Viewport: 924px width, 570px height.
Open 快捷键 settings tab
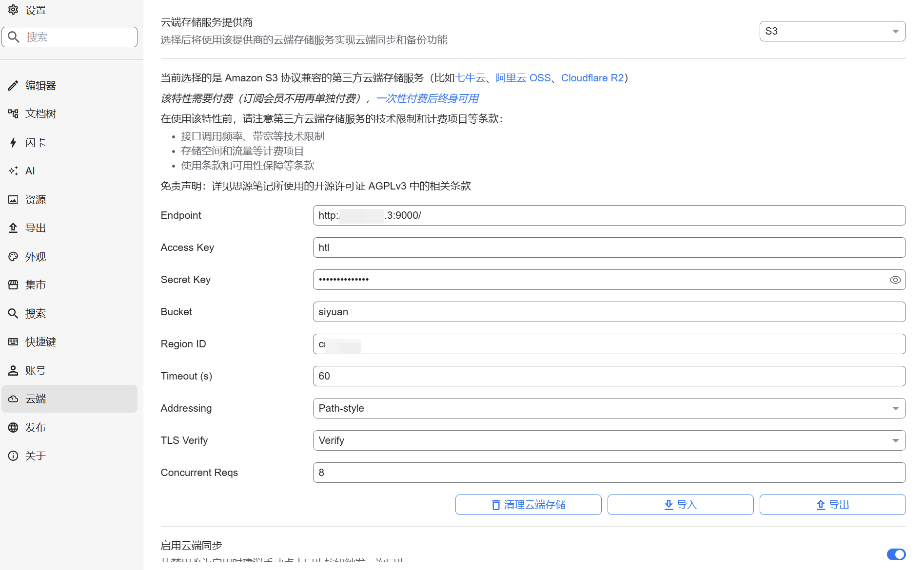70,342
